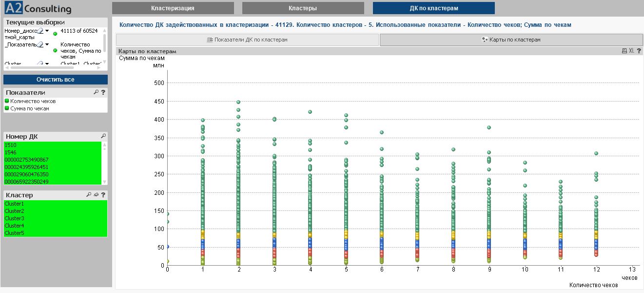Screen dimensions: 644x293
Task: Open help for the Карты по кластерам chart
Action: coord(639,51)
